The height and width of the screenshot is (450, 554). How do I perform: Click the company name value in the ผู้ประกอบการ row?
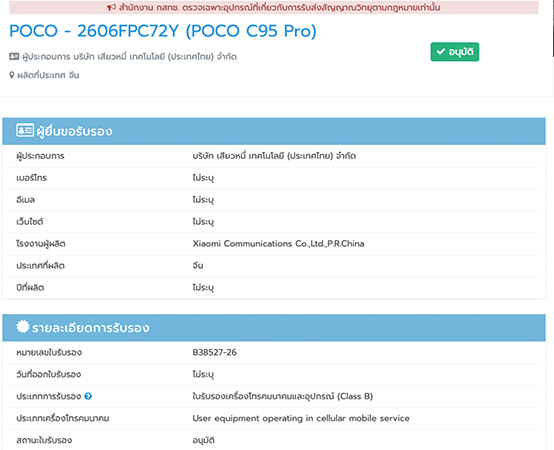(274, 156)
